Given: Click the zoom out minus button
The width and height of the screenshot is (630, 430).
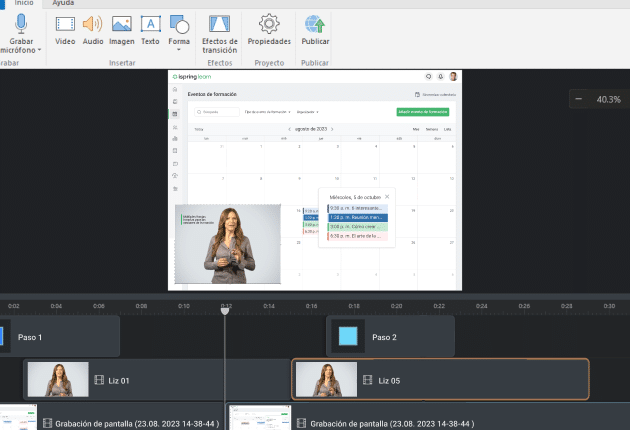Looking at the screenshot, I should click(x=579, y=99).
